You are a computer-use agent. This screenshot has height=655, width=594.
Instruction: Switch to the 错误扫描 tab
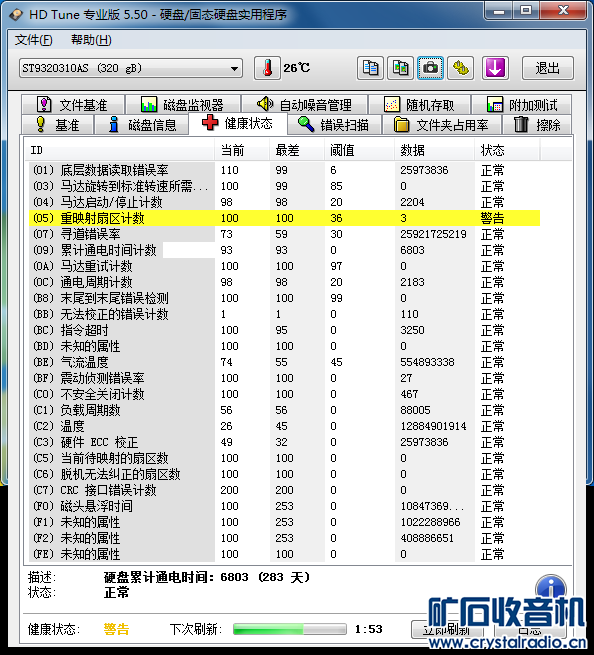click(334, 124)
